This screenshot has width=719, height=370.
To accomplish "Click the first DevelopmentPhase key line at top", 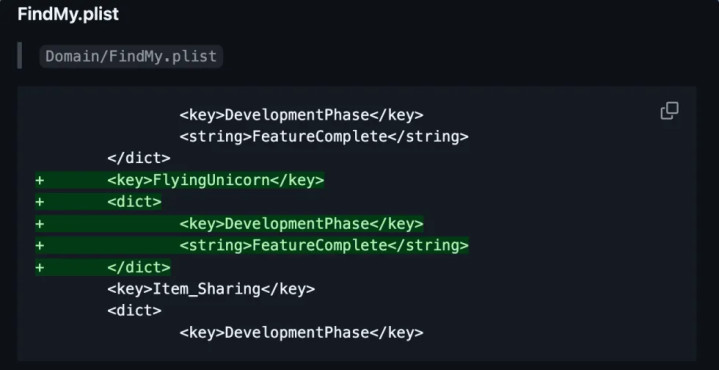I will click(x=301, y=115).
